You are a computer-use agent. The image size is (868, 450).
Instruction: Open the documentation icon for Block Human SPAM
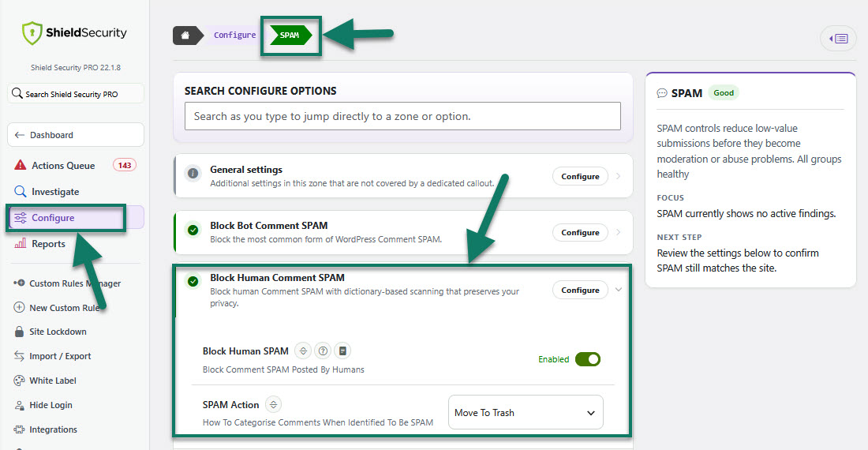342,351
